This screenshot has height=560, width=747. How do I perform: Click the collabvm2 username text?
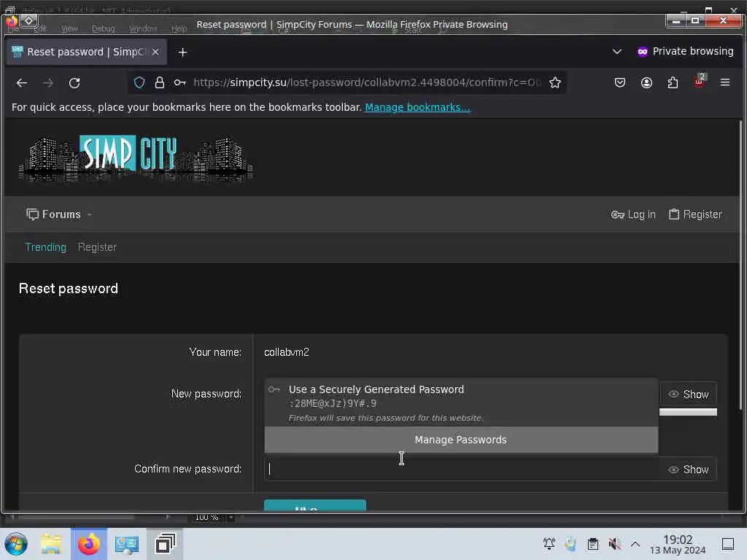coord(286,352)
